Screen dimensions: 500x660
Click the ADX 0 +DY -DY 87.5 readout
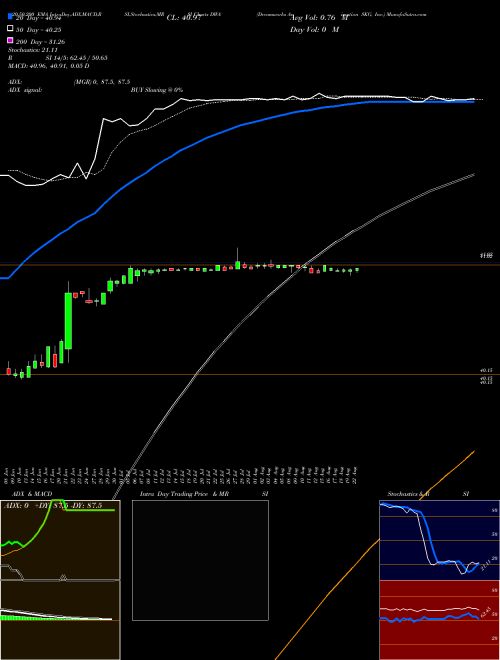pyautogui.click(x=53, y=506)
